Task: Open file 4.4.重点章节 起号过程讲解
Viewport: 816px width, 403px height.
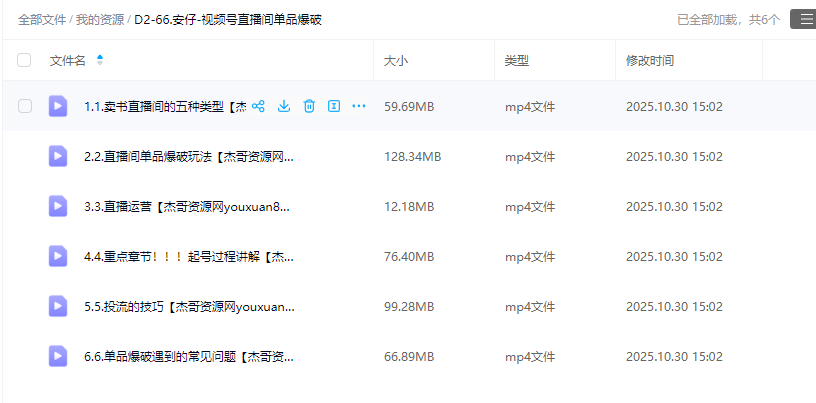Action: click(189, 256)
